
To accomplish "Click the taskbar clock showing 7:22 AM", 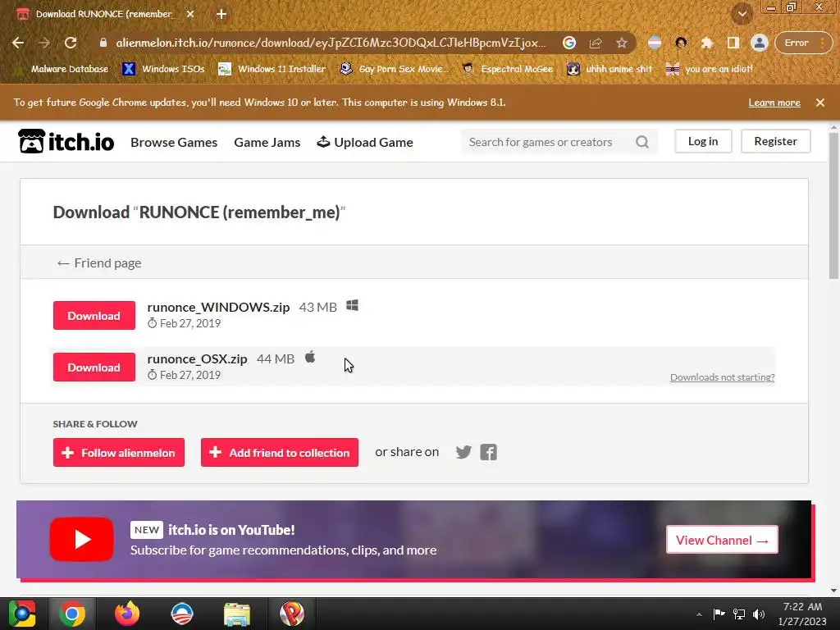I will click(x=802, y=614).
